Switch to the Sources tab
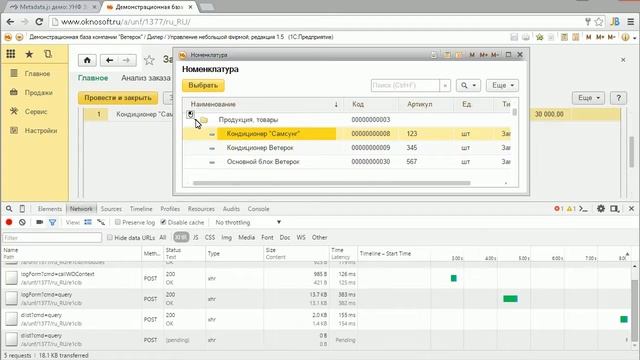Viewport: 640px width, 360px height. point(111,209)
